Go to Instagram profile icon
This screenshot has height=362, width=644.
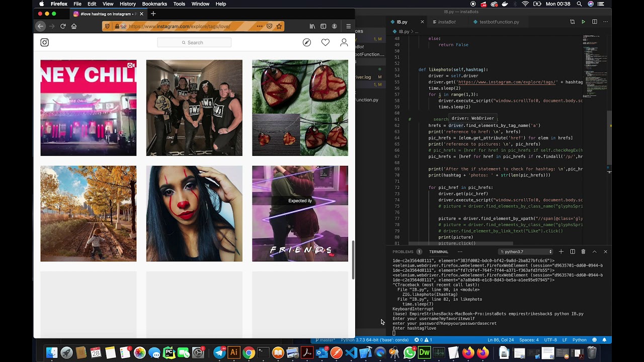pos(344,43)
